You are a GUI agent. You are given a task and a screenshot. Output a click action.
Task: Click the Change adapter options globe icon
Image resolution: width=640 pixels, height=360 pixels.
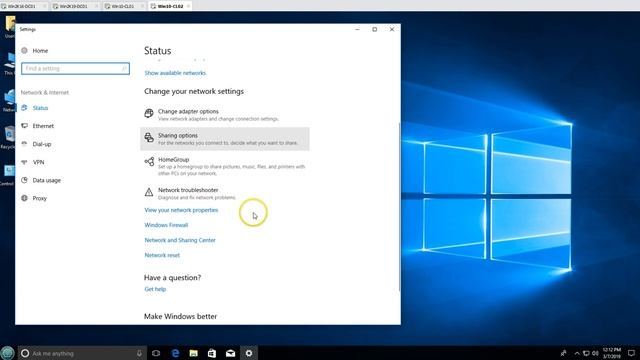pyautogui.click(x=149, y=113)
